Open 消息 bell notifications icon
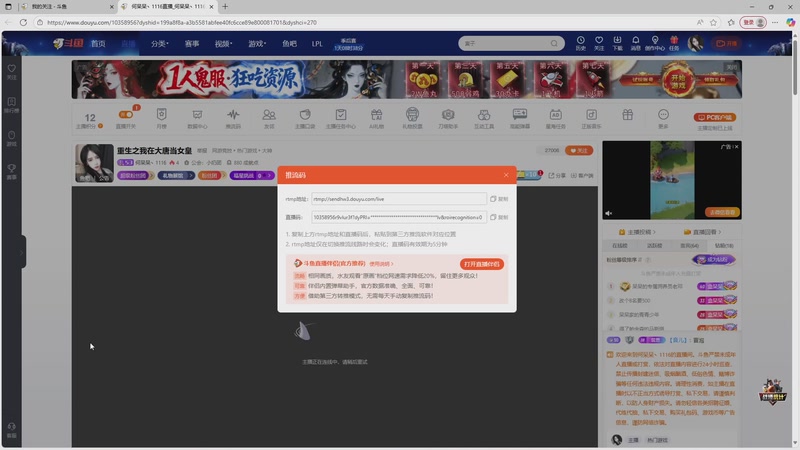 (x=636, y=43)
